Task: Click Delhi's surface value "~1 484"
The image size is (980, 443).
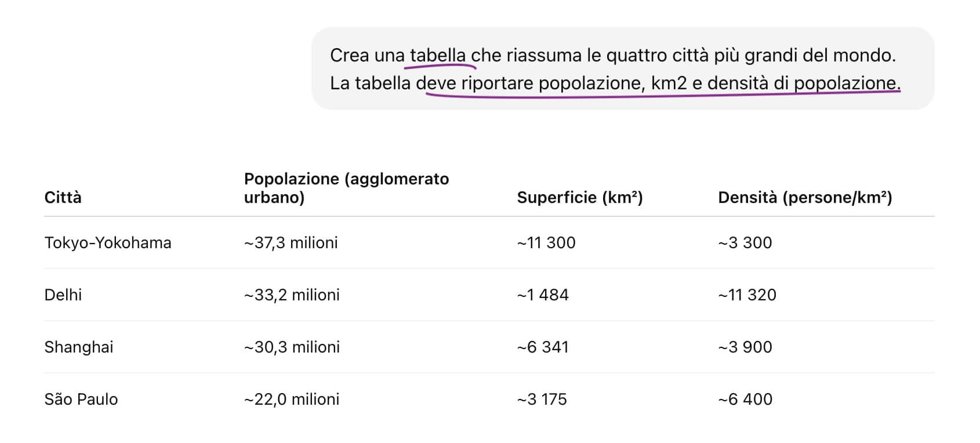Action: coord(543,295)
